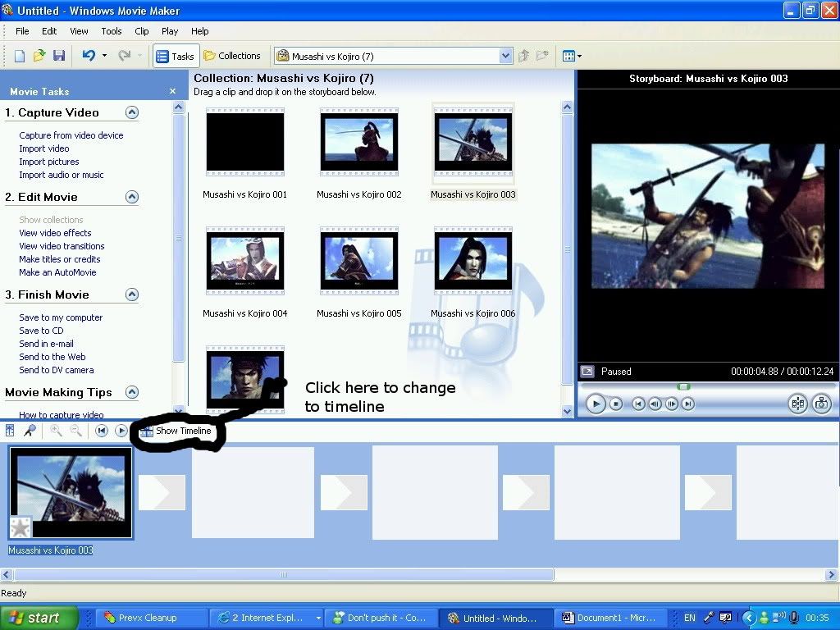The height and width of the screenshot is (630, 840).
Task: Toggle the Collections pane button
Action: [232, 56]
